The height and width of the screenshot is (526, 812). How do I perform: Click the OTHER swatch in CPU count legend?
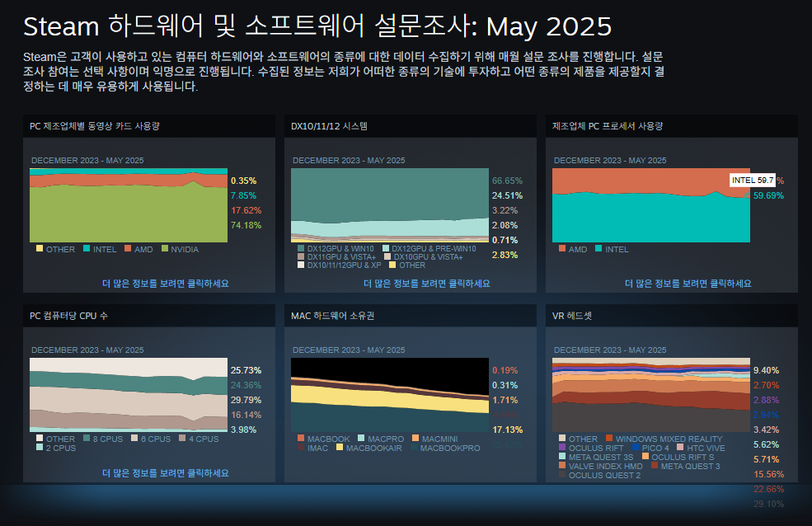pyautogui.click(x=40, y=438)
